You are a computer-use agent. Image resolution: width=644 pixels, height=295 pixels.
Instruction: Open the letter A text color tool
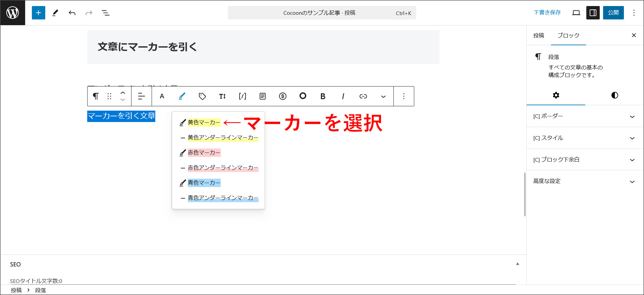click(x=162, y=96)
